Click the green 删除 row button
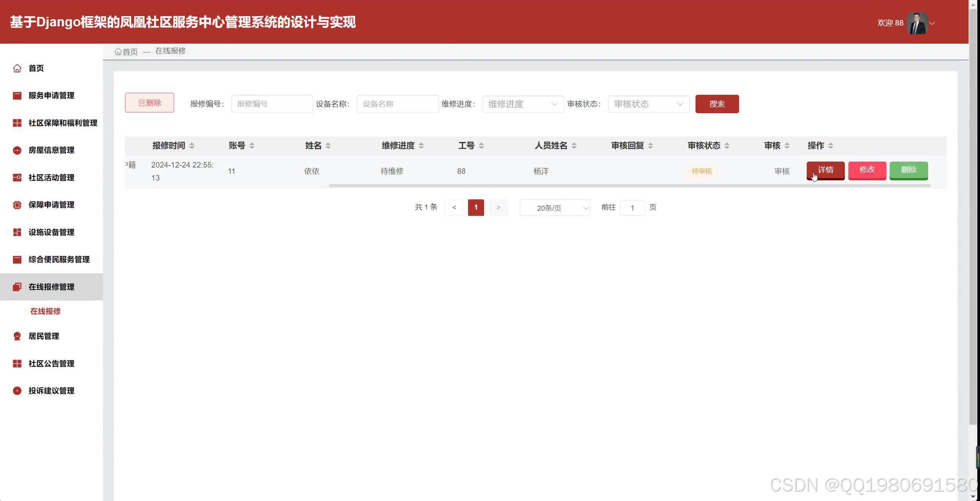Viewport: 980px width, 501px height. pos(908,170)
